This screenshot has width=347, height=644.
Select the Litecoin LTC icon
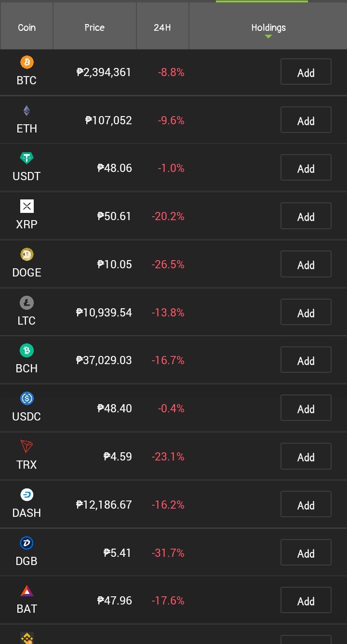coord(27,302)
